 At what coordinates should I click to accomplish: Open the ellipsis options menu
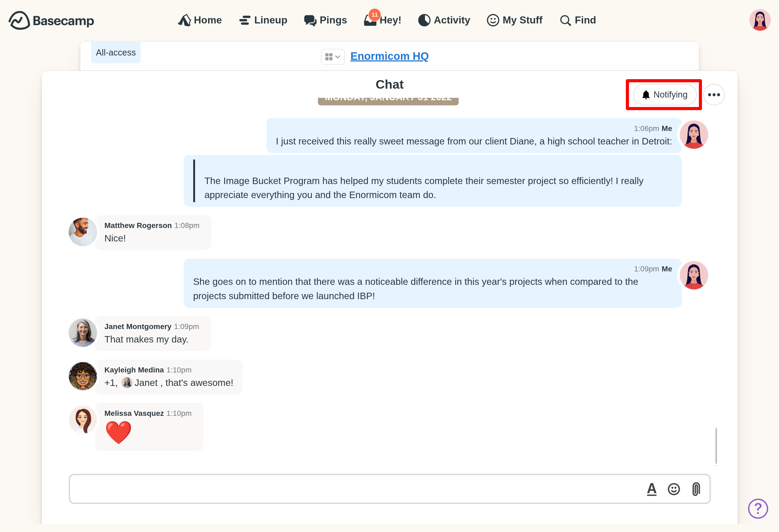(714, 95)
